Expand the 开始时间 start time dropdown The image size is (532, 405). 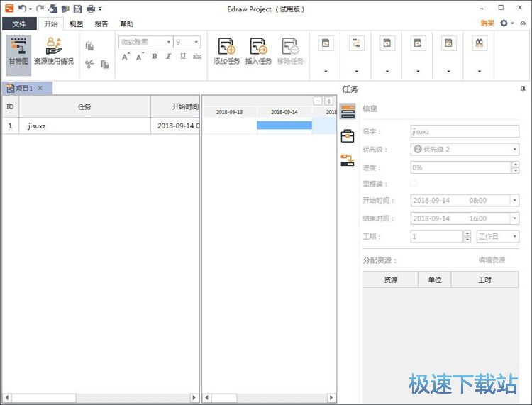tap(514, 201)
